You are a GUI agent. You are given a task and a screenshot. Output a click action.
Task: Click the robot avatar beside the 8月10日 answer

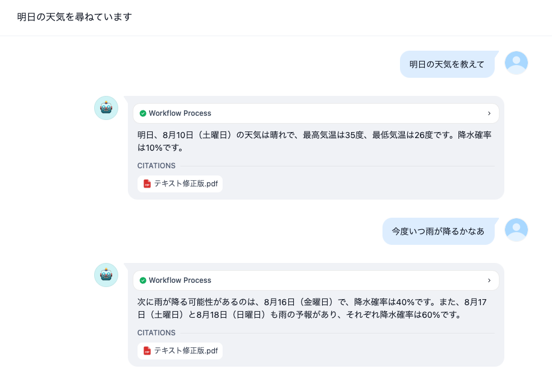(x=106, y=108)
